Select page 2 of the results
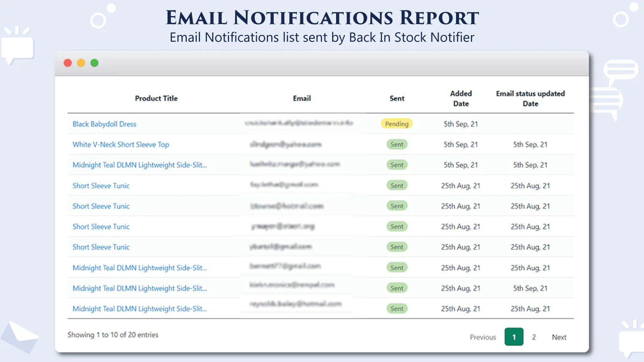644x362 pixels. [x=534, y=337]
